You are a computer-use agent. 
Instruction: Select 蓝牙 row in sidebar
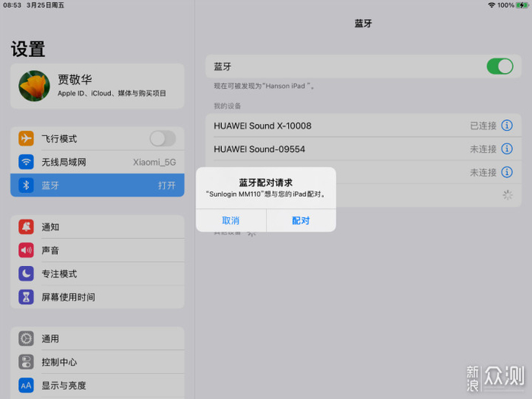[97, 185]
